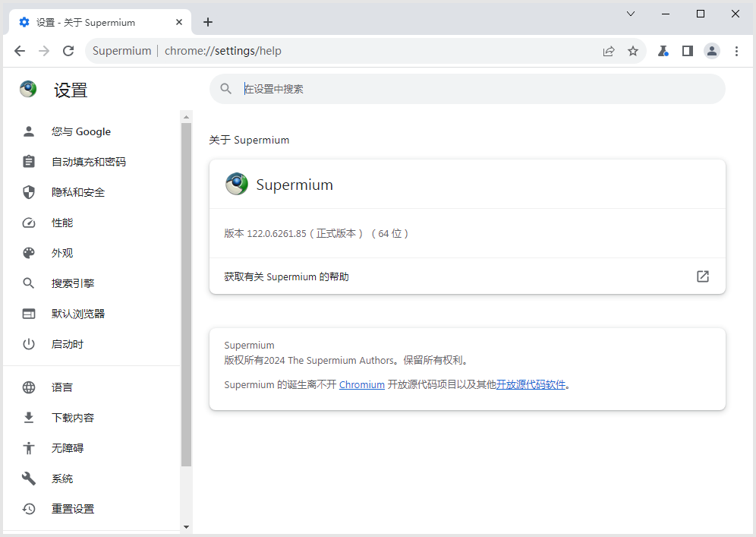Go back using the back arrow
The height and width of the screenshot is (537, 756).
pyautogui.click(x=19, y=51)
